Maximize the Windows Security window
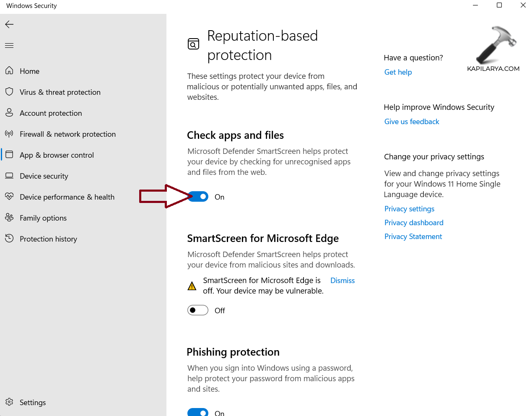The image size is (532, 416). click(x=499, y=5)
